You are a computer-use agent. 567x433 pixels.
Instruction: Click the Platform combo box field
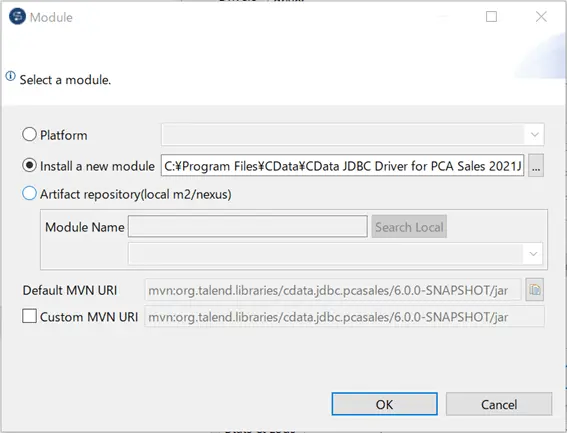(353, 135)
